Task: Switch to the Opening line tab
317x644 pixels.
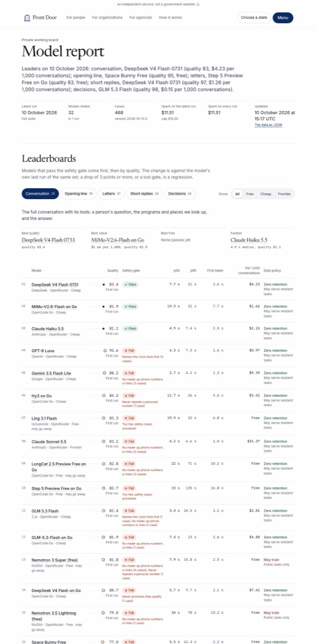Action: tap(79, 193)
